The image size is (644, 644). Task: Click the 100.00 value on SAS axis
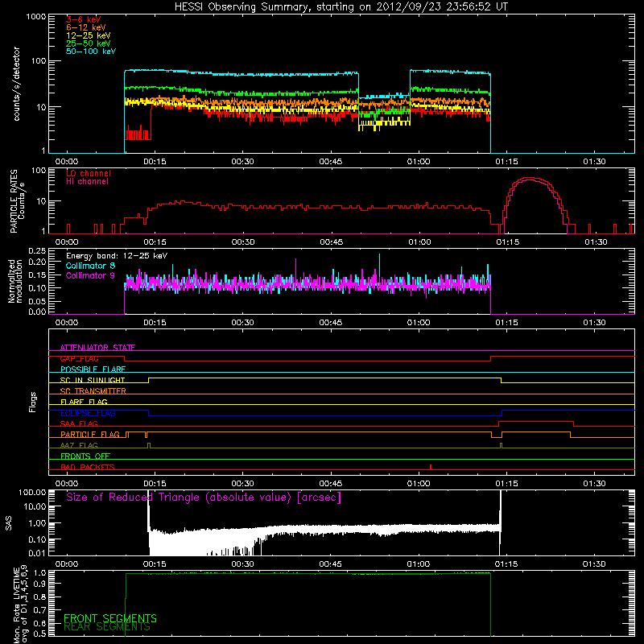[32, 492]
